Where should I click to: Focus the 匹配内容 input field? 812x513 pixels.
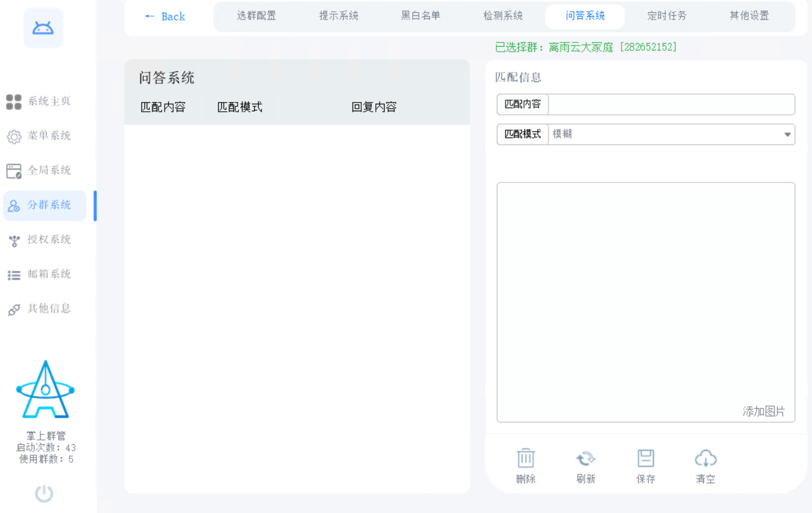671,104
